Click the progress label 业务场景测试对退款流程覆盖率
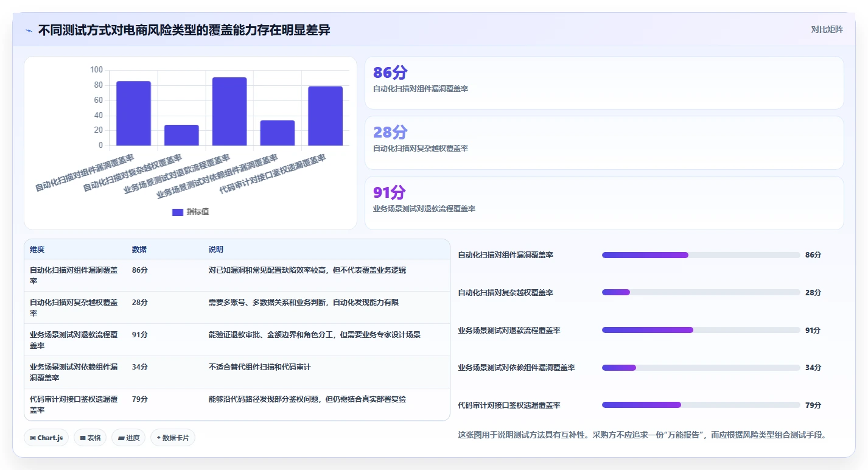Viewport: 868px width, 470px height. tap(509, 330)
